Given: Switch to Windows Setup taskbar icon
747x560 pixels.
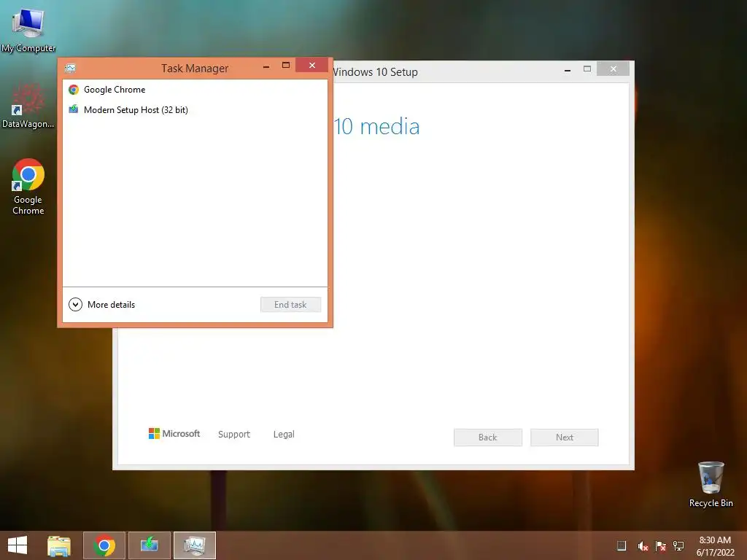Looking at the screenshot, I should click(149, 545).
